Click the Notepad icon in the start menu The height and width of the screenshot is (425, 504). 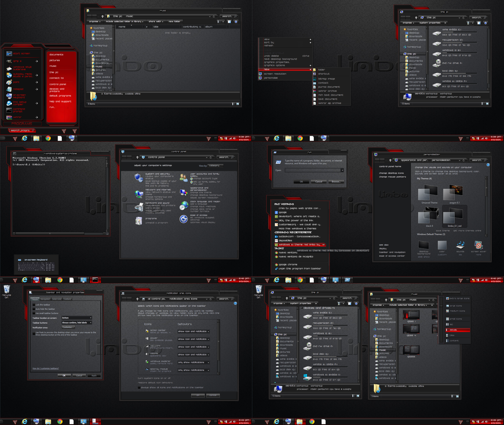coord(9,89)
